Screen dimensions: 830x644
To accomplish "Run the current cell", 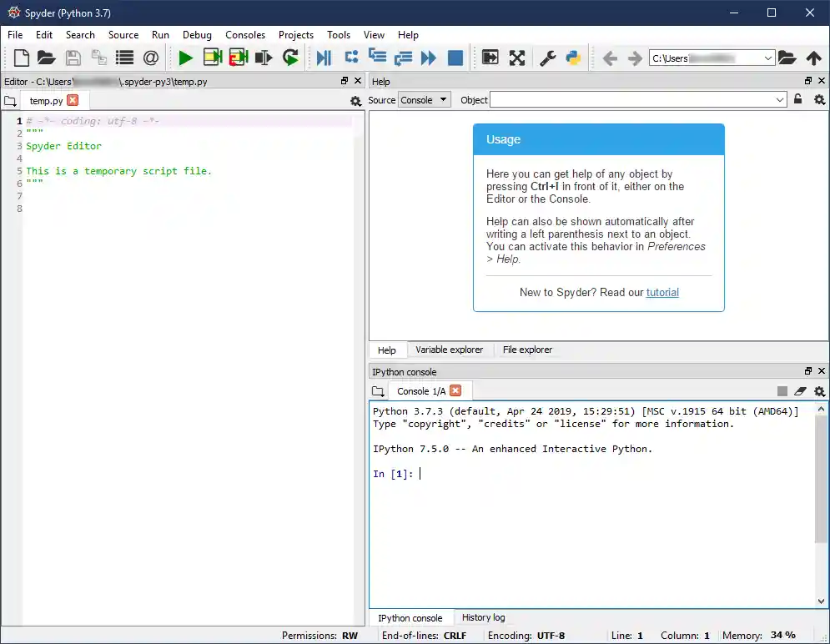I will (x=211, y=58).
